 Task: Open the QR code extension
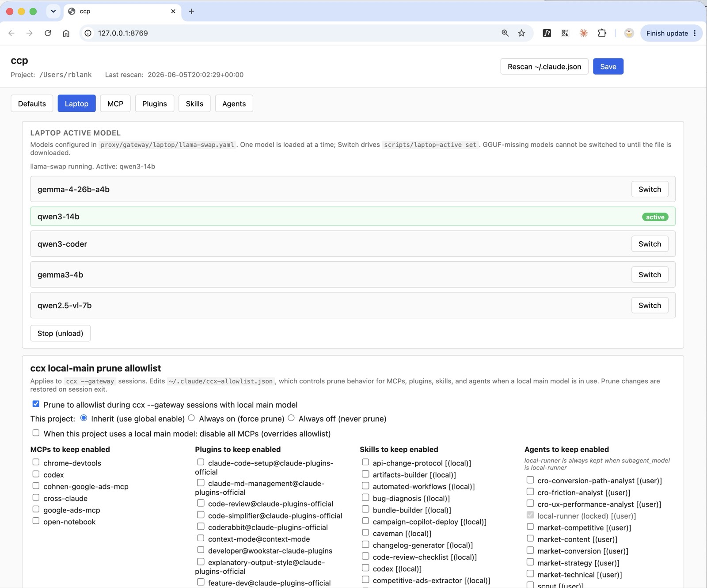coord(565,33)
